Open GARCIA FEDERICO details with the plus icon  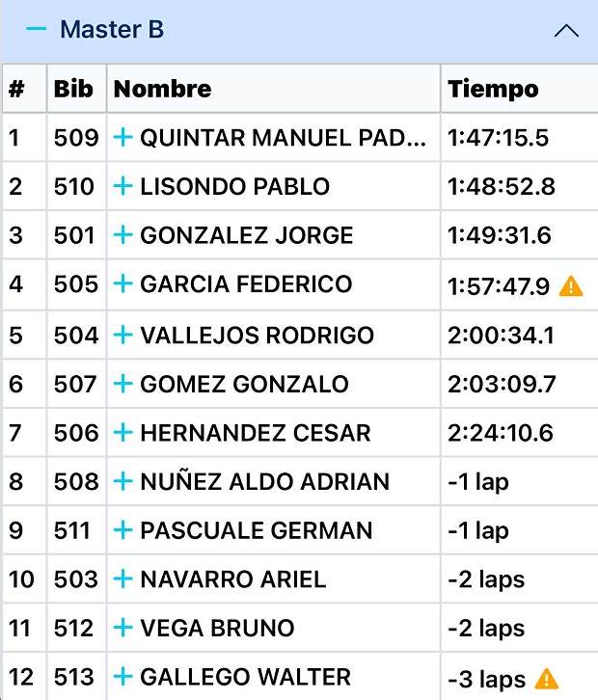coord(122,284)
